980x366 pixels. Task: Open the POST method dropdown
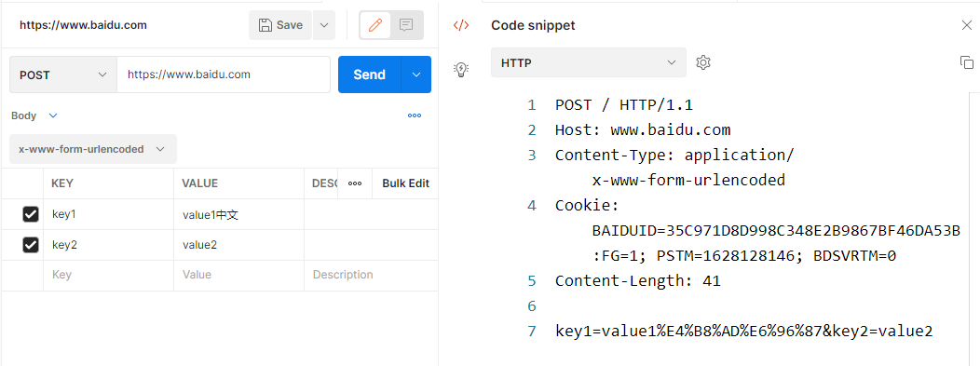[63, 75]
